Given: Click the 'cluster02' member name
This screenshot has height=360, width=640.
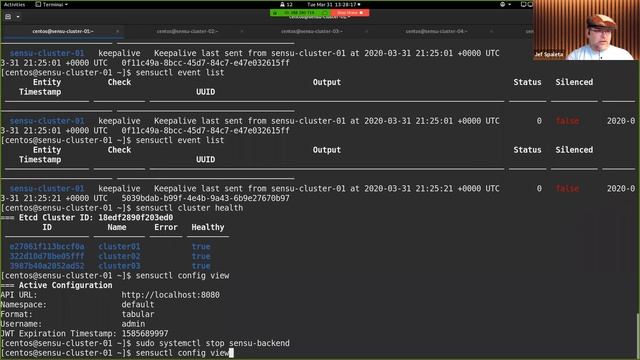Looking at the screenshot, I should click(x=119, y=256).
